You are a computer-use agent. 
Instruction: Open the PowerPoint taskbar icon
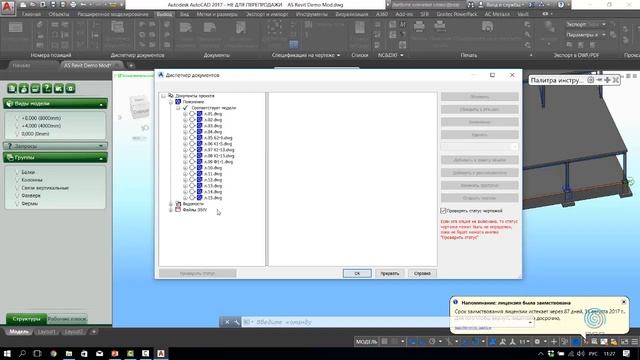(x=115, y=353)
